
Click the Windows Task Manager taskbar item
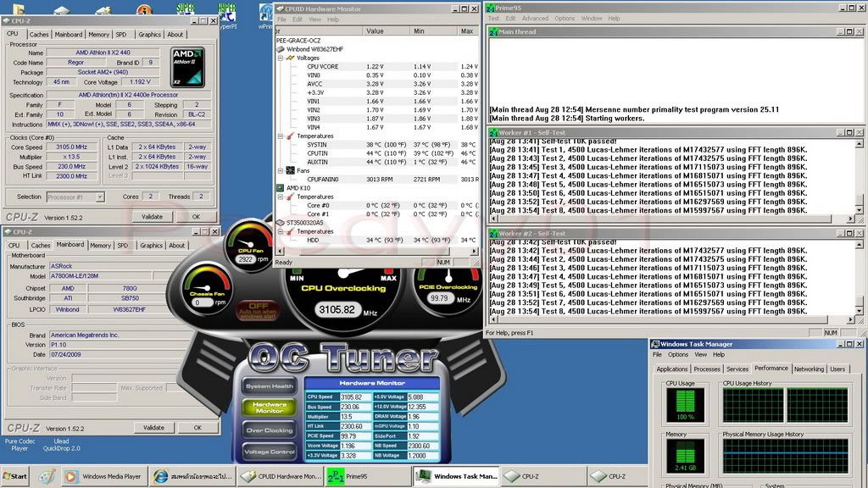coord(457,476)
